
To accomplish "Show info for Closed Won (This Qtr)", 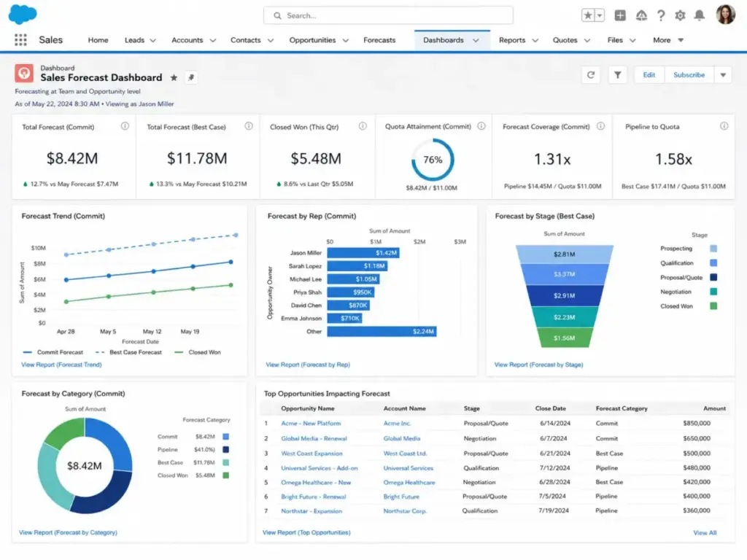I will pyautogui.click(x=363, y=126).
